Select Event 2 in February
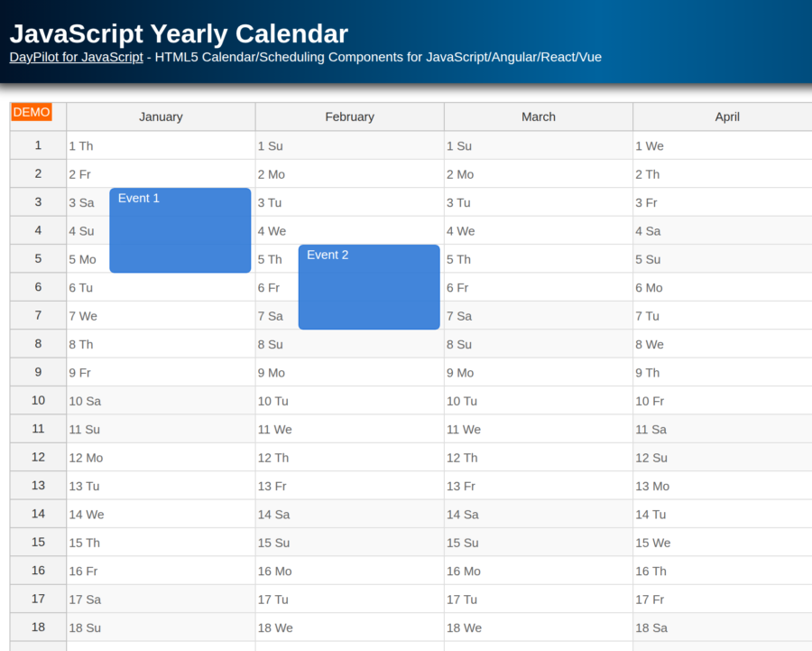 [x=368, y=286]
